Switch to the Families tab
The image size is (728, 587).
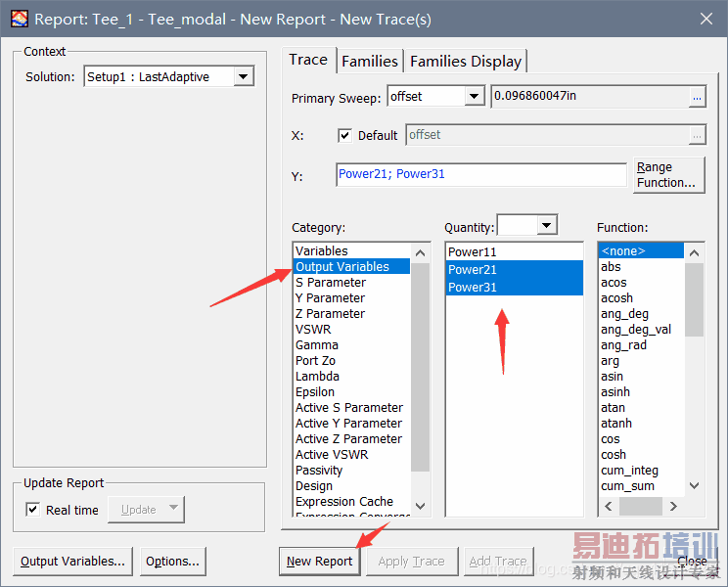370,62
